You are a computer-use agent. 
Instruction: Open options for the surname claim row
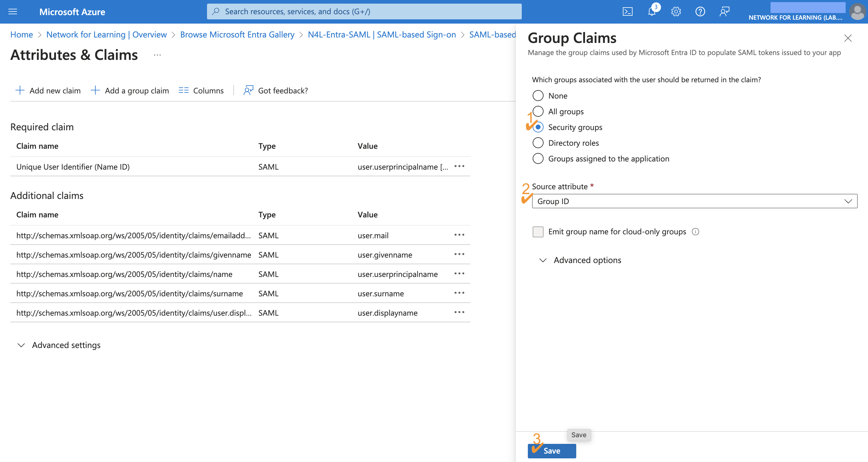pos(459,293)
